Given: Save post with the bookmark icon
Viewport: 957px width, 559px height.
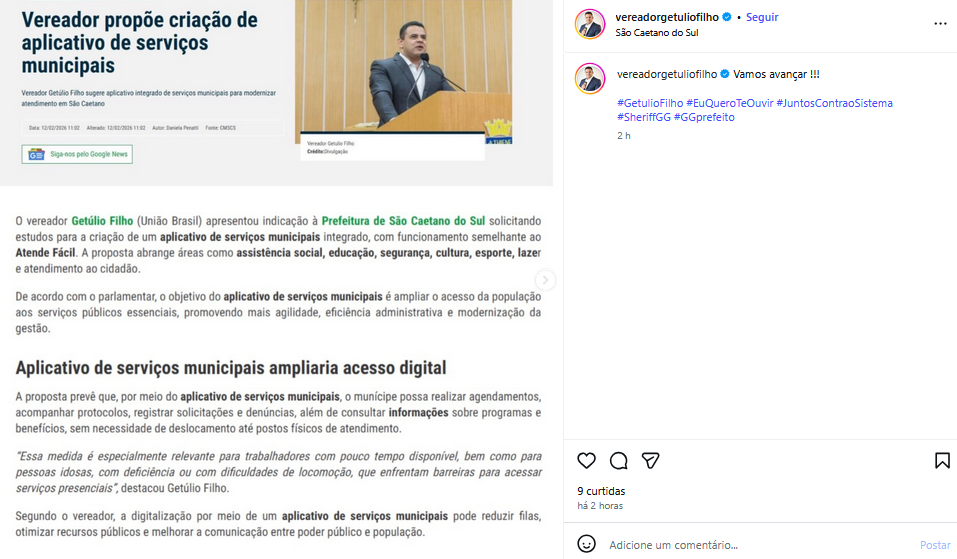Looking at the screenshot, I should [942, 461].
